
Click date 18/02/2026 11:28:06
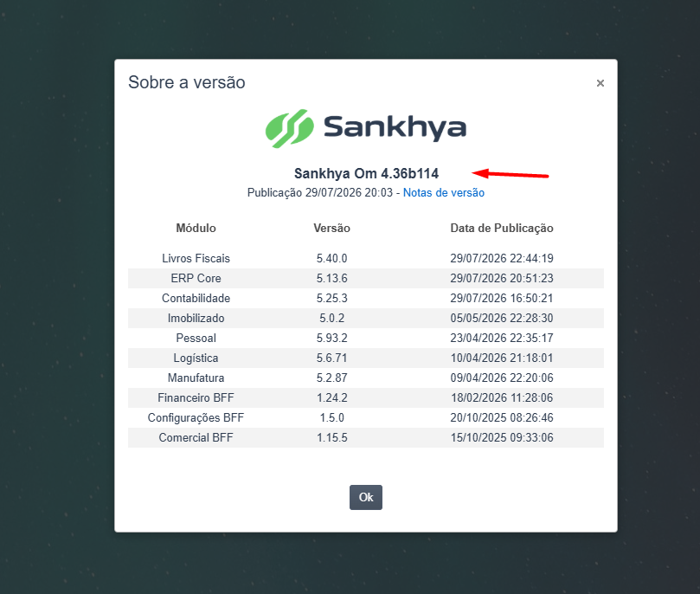tap(502, 398)
